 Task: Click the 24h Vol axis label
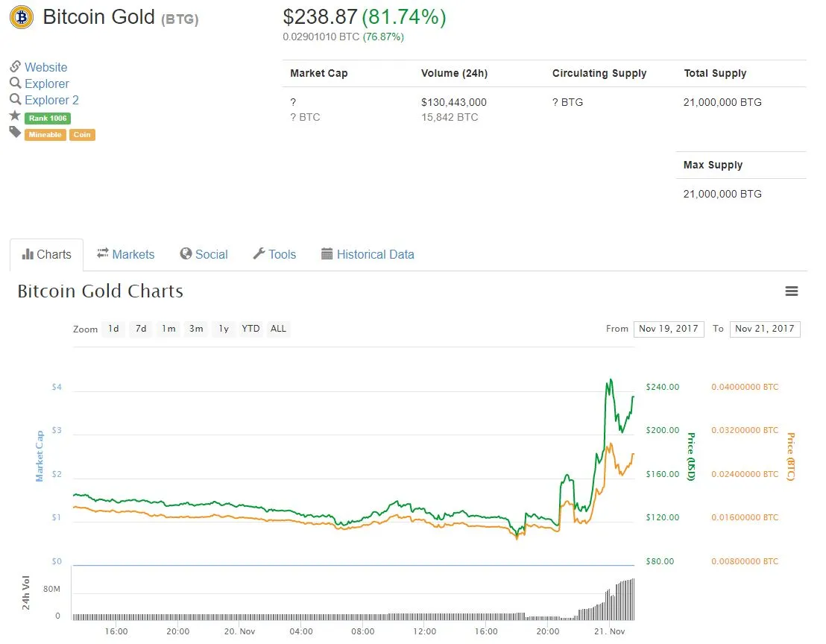pos(25,593)
